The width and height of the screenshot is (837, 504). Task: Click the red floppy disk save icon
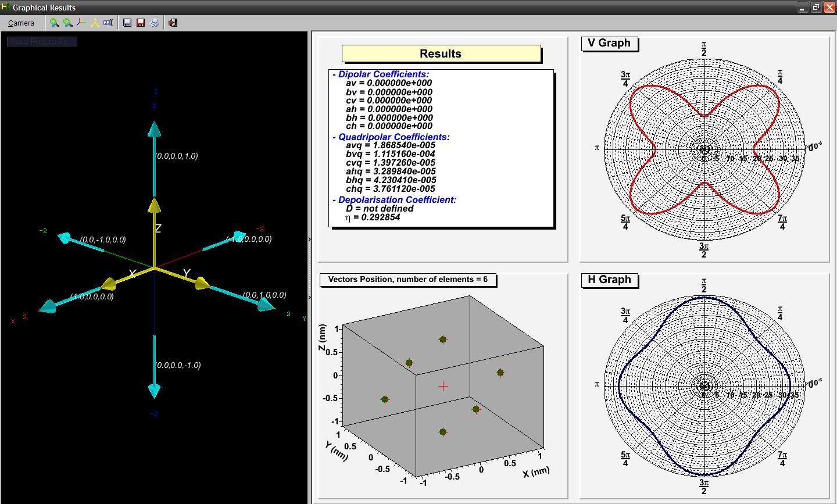[141, 23]
